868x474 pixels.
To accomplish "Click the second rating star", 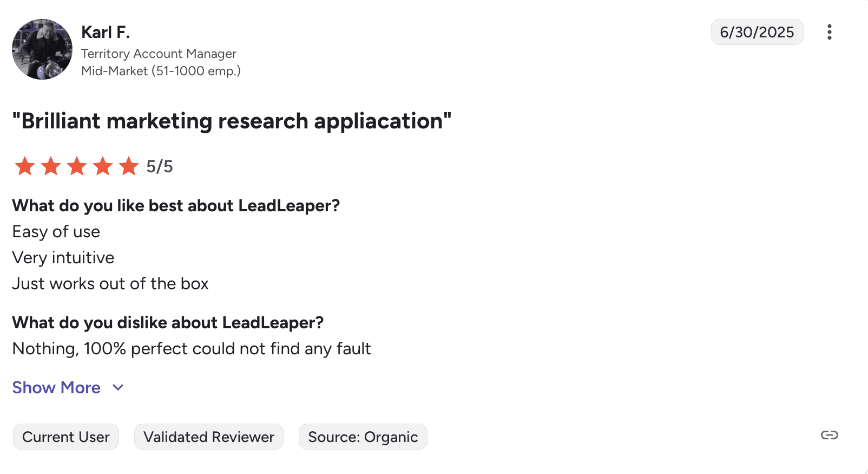I will (x=51, y=166).
